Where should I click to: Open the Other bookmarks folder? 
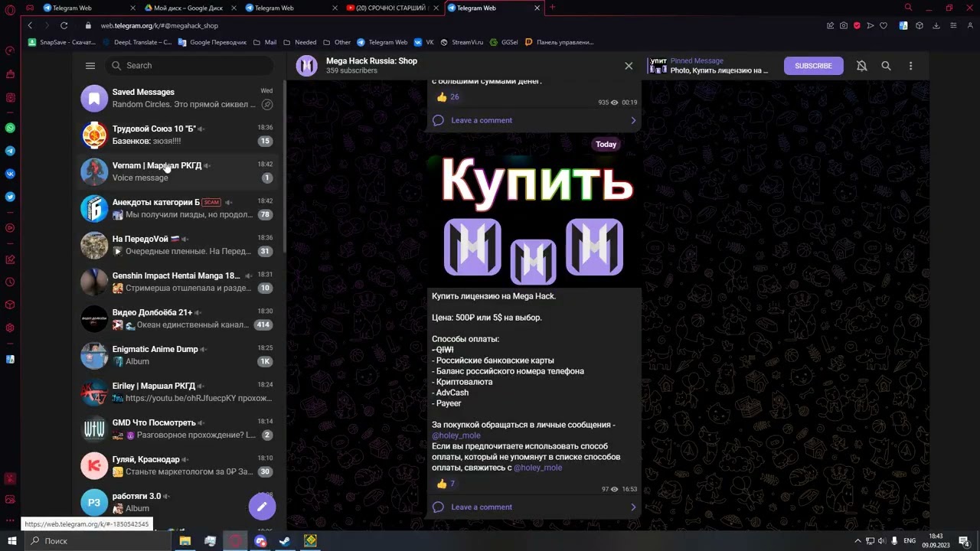click(x=337, y=42)
